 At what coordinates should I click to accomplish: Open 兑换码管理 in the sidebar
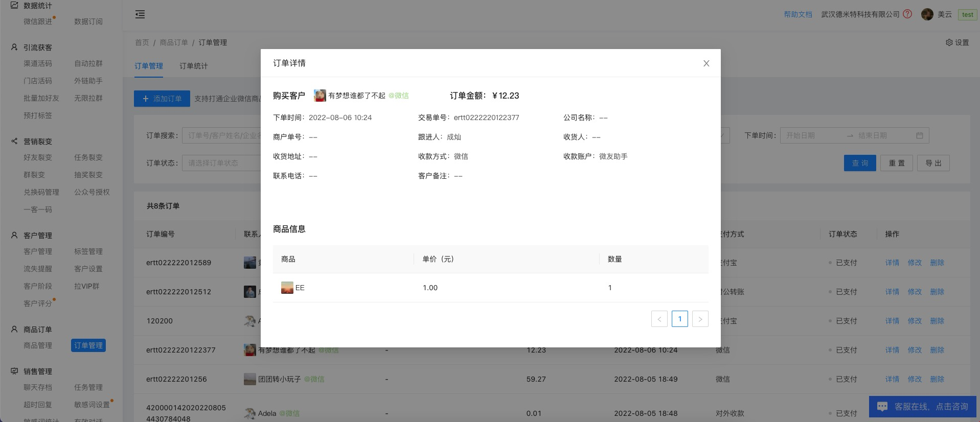coord(41,192)
